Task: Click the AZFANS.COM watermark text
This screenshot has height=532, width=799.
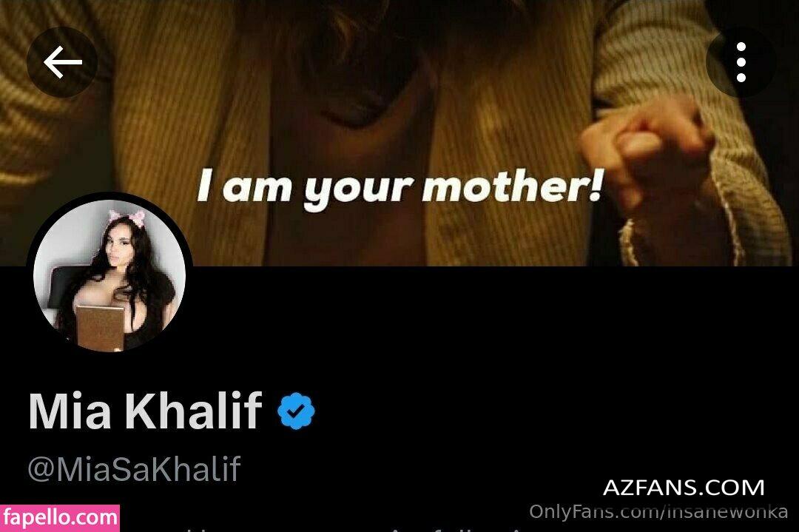Action: pyautogui.click(x=684, y=488)
